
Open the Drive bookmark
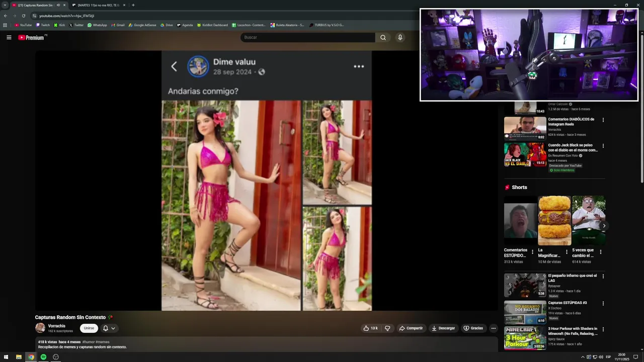tap(166, 25)
